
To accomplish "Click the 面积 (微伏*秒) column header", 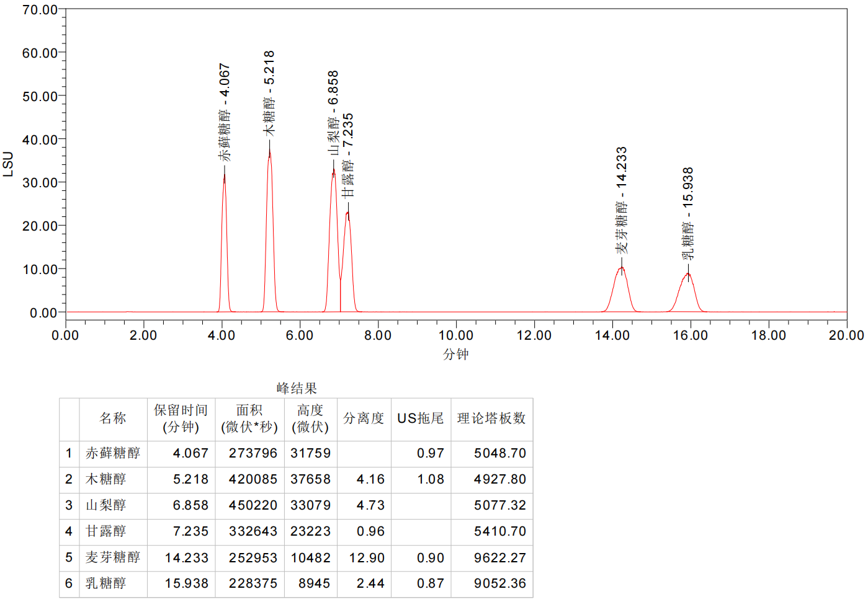I will point(249,418).
